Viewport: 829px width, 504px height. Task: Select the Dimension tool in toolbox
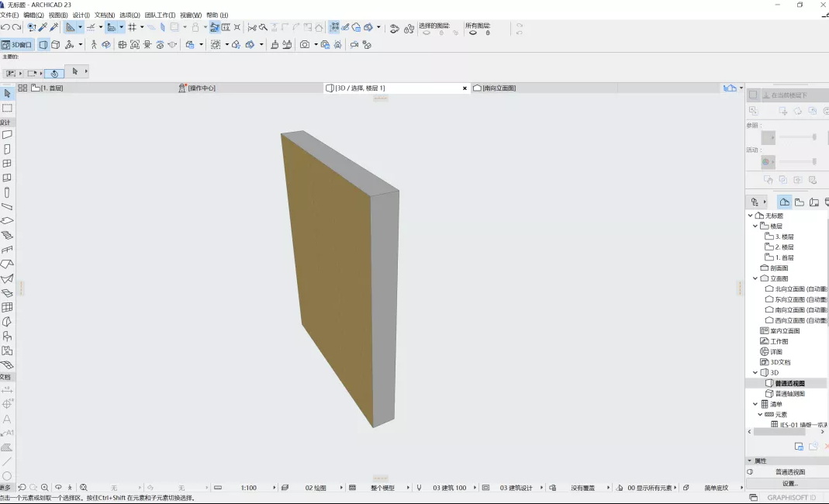pos(7,390)
